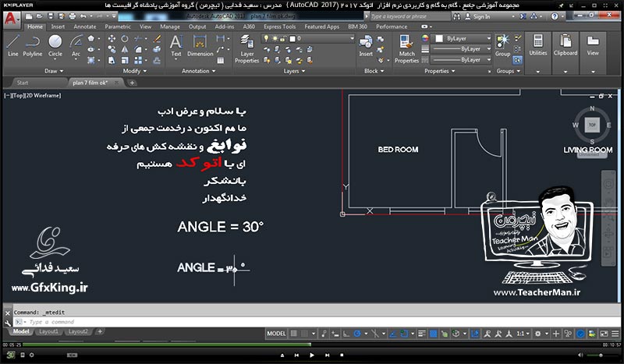Screen dimensions: 624x364
Task: Toggle object snap in status bar
Action: (404, 334)
